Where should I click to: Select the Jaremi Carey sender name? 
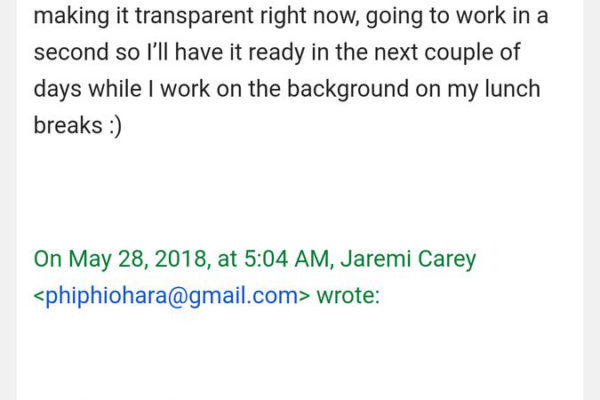tap(408, 260)
